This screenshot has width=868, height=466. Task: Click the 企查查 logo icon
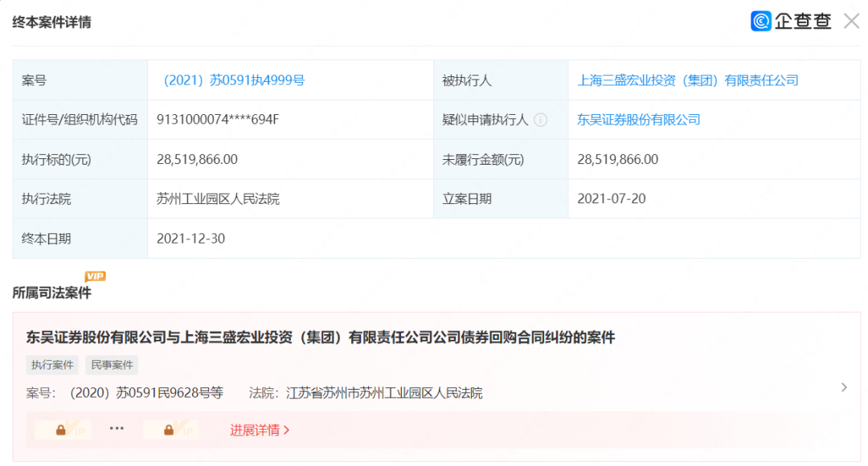click(760, 21)
